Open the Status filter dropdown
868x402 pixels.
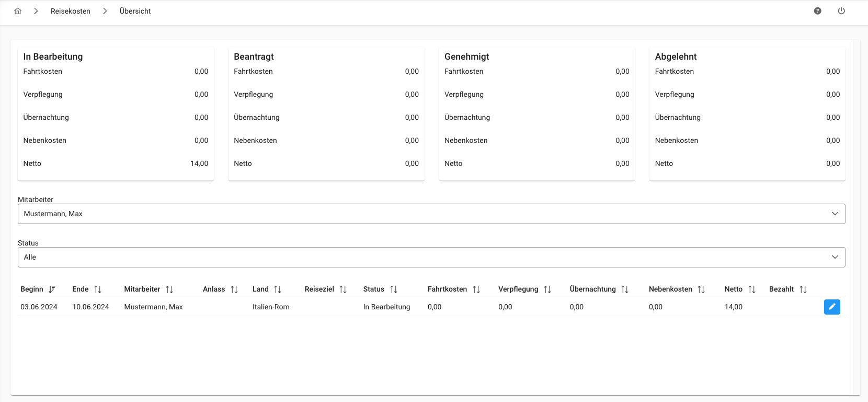pos(431,257)
